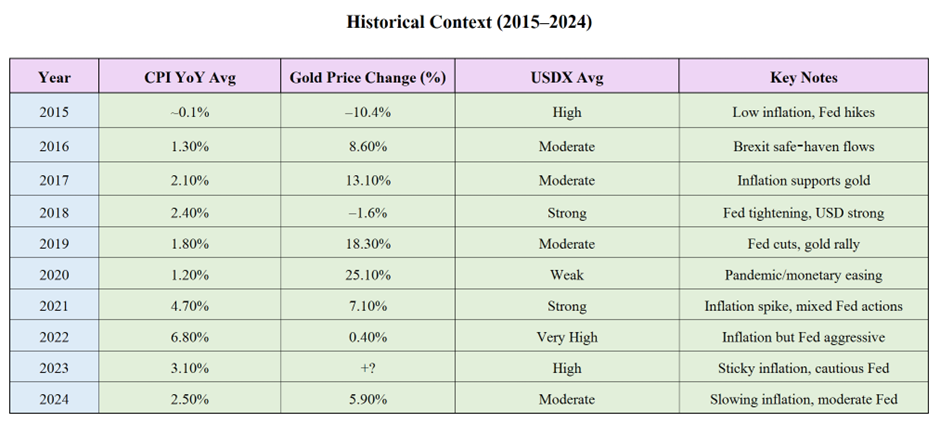The image size is (940, 423).
Task: Click the Very High USDX cell
Action: (x=567, y=337)
